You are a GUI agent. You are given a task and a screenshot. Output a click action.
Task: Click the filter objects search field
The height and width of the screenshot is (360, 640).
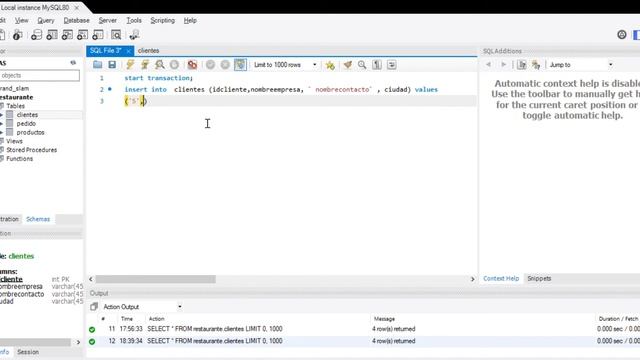click(x=40, y=76)
